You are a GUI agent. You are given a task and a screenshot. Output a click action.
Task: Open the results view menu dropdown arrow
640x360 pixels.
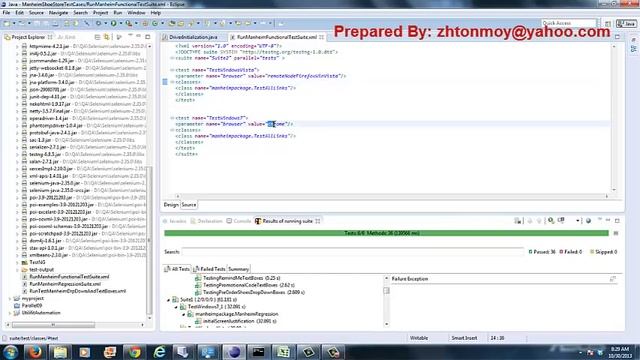(578, 221)
